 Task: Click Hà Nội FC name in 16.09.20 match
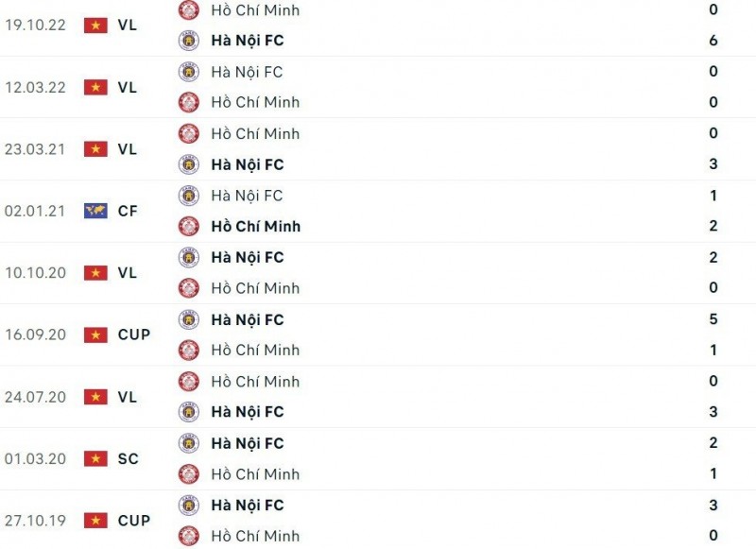pos(247,319)
